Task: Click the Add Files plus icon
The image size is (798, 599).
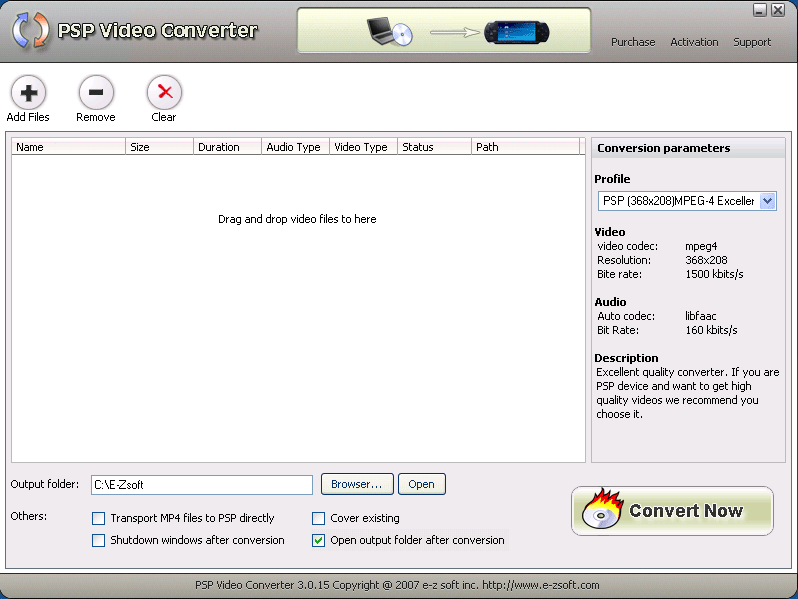Action: [x=28, y=93]
